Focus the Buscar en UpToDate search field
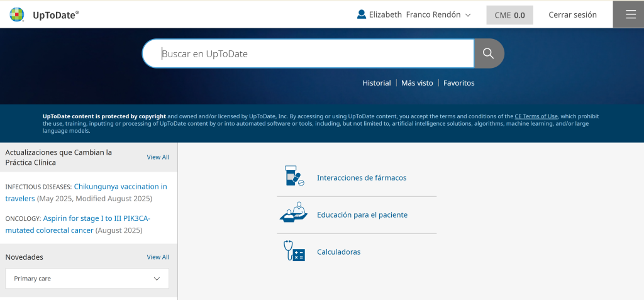Screen dimensions: 644x300 coord(308,53)
